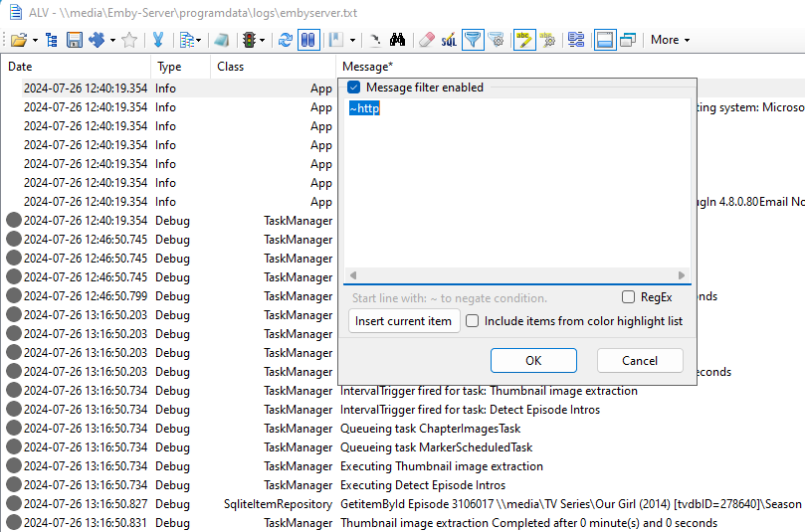Enable the RegEx checkbox

[x=628, y=297]
